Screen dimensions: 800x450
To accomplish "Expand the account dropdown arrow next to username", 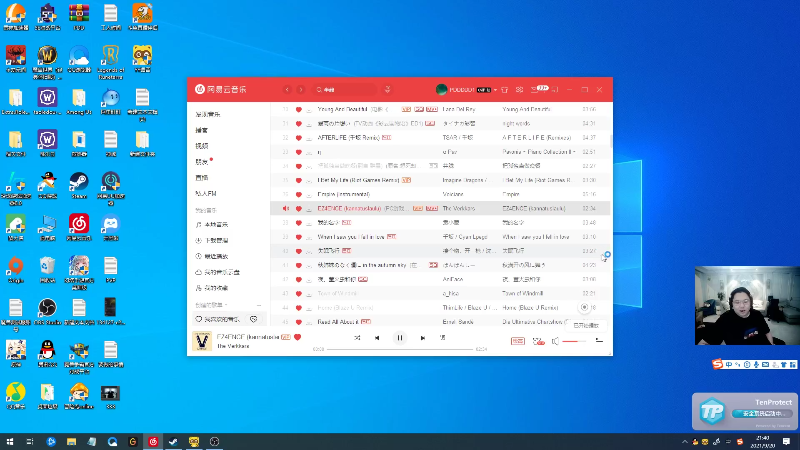I will click(x=495, y=90).
